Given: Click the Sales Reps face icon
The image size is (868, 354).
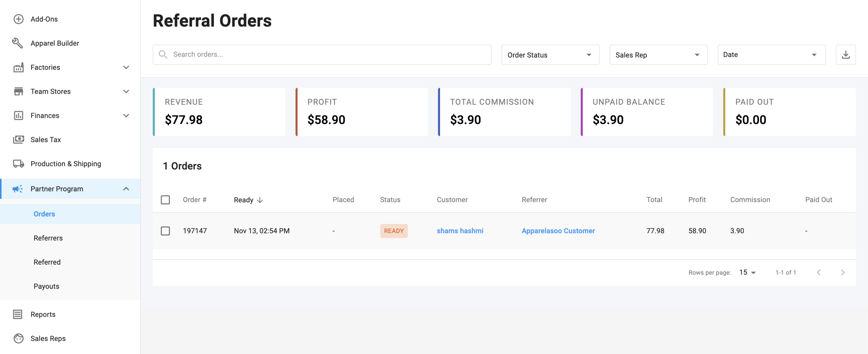Looking at the screenshot, I should (x=18, y=338).
